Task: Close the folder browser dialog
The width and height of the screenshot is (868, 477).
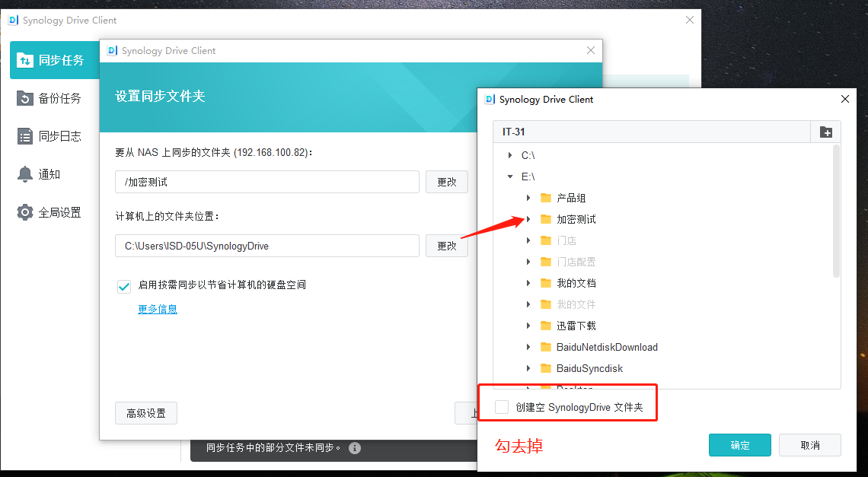Action: pyautogui.click(x=844, y=99)
